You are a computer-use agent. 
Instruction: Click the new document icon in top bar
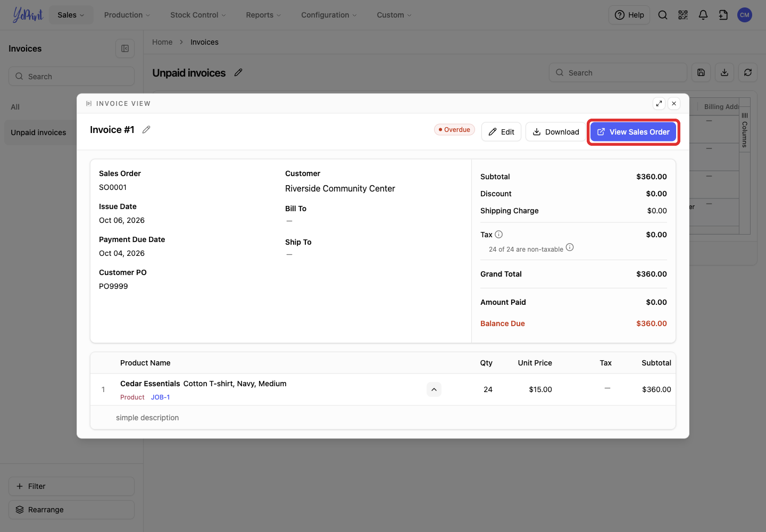tap(723, 15)
